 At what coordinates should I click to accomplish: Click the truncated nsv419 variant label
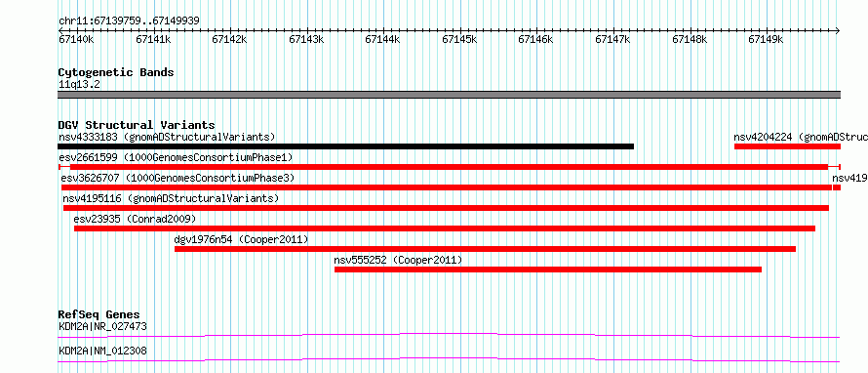pyautogui.click(x=849, y=178)
